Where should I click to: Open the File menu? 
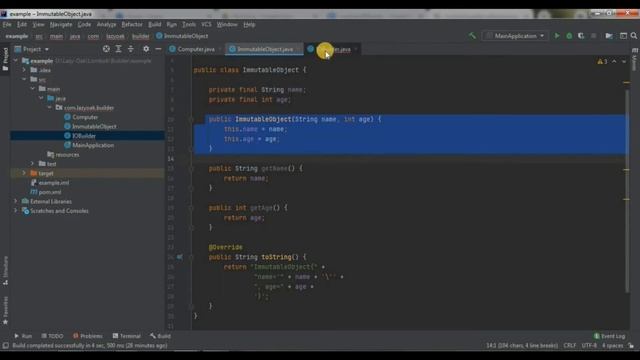(x=7, y=24)
